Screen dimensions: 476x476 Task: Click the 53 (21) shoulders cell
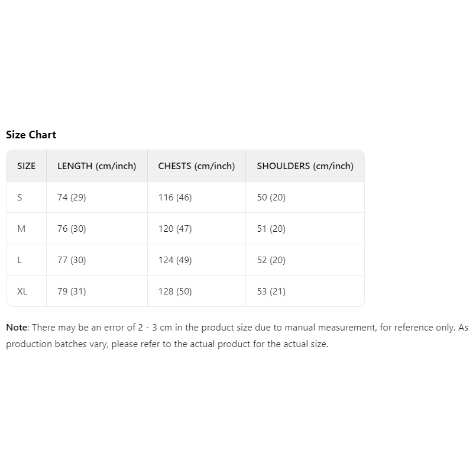tap(271, 292)
